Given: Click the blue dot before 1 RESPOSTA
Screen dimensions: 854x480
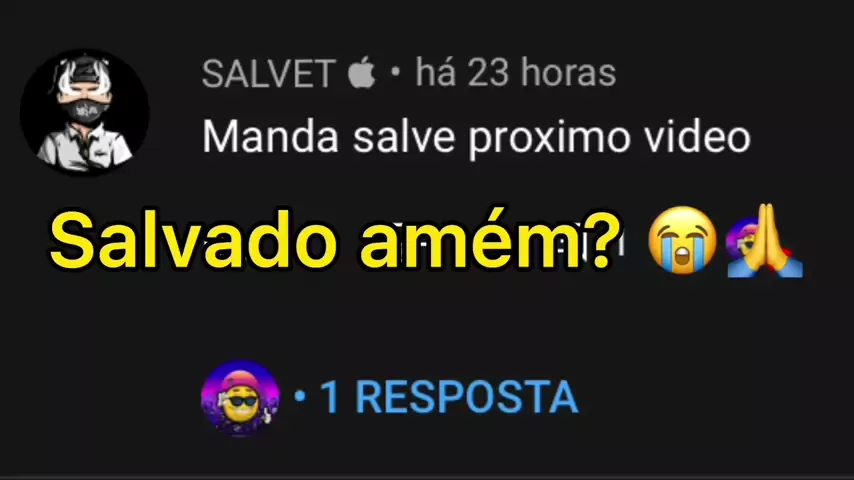Looking at the screenshot, I should click(x=300, y=396).
